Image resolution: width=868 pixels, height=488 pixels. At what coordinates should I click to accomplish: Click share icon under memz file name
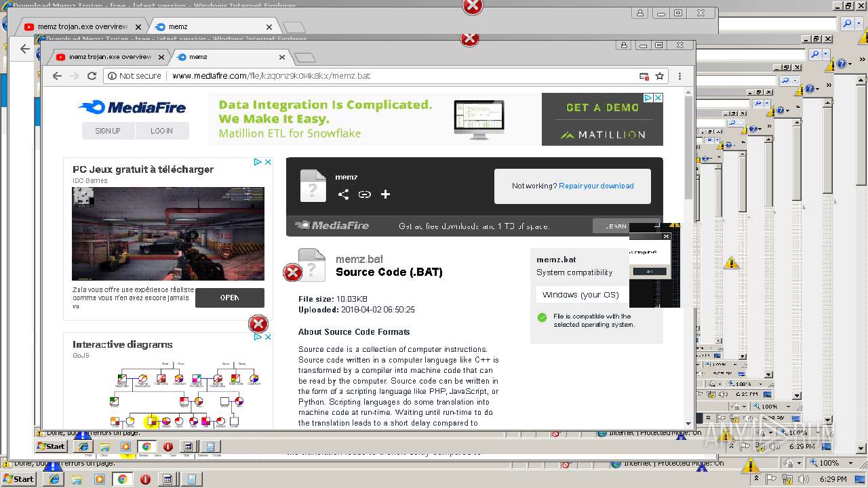click(343, 195)
